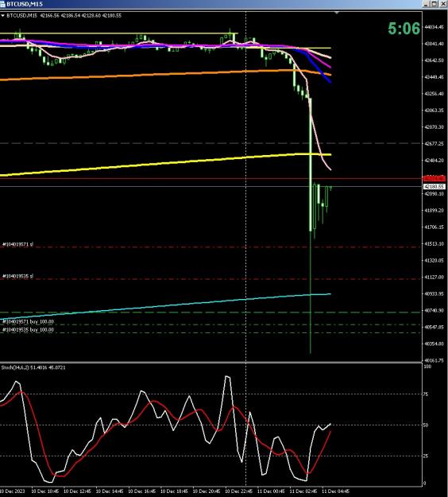Close the BTCUSD,M15 chart window
The width and height of the screenshot is (448, 497).
coord(442,4)
